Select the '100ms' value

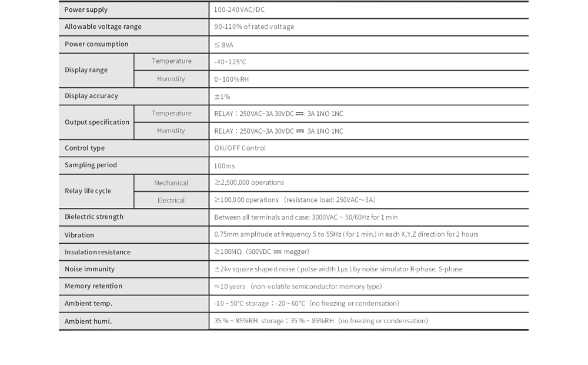pos(224,165)
